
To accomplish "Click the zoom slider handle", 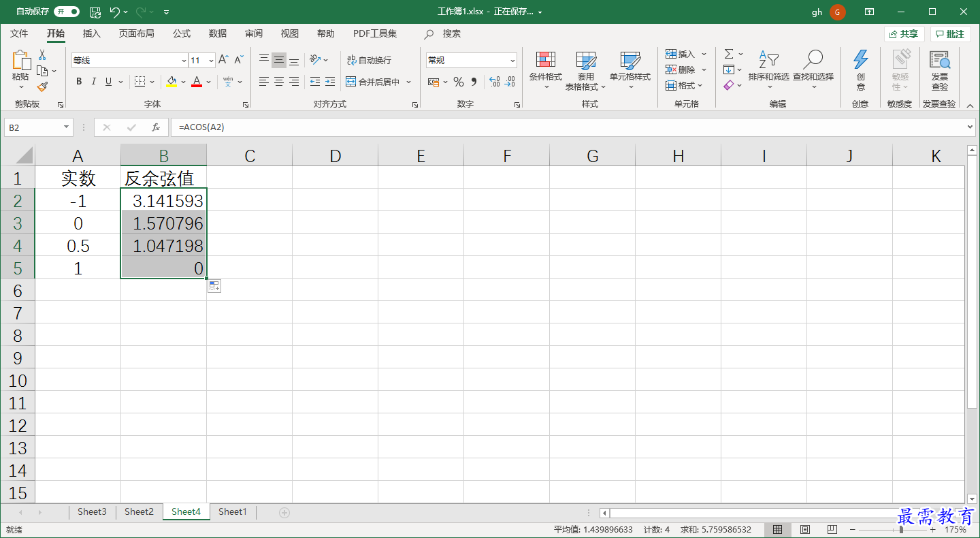I will click(x=902, y=529).
